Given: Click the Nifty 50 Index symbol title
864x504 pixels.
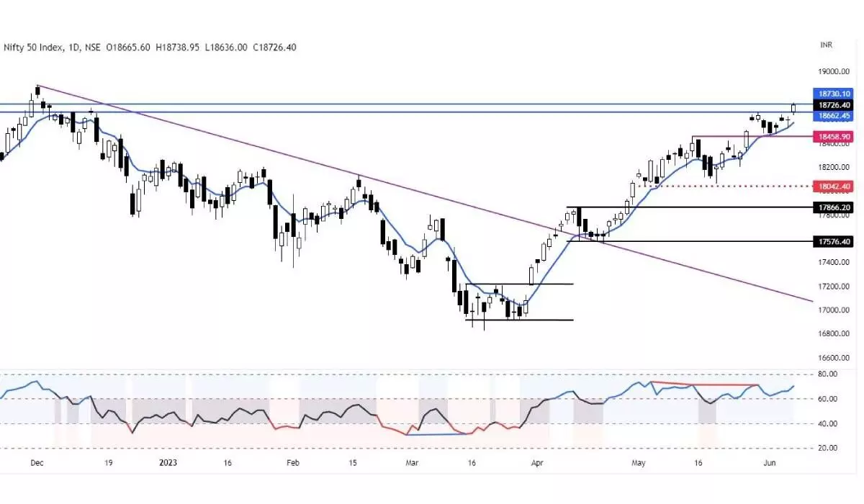Looking at the screenshot, I should (34, 47).
